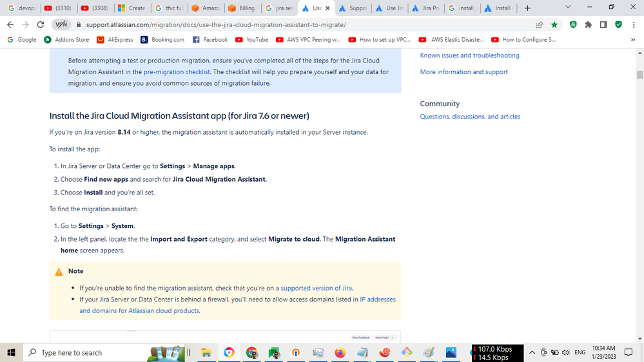
Task: Go back to the previous page
Action: point(10,24)
